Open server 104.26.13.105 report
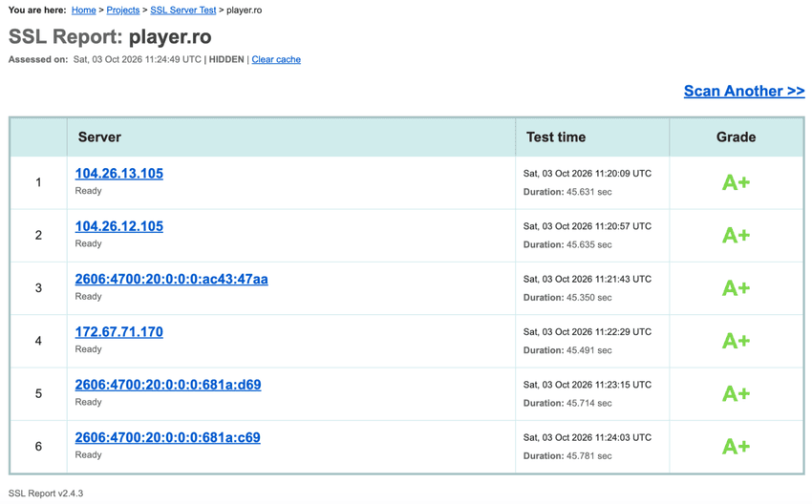The height and width of the screenshot is (504, 812). point(119,174)
